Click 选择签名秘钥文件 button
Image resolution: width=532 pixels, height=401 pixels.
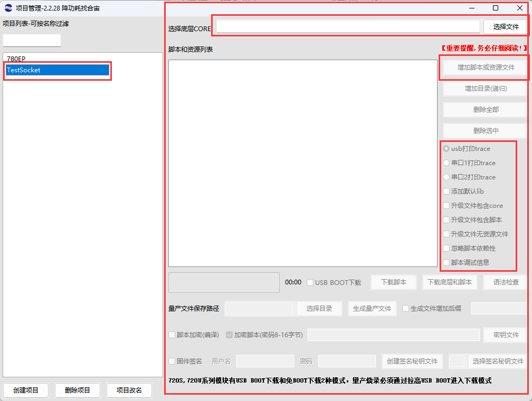pyautogui.click(x=498, y=361)
